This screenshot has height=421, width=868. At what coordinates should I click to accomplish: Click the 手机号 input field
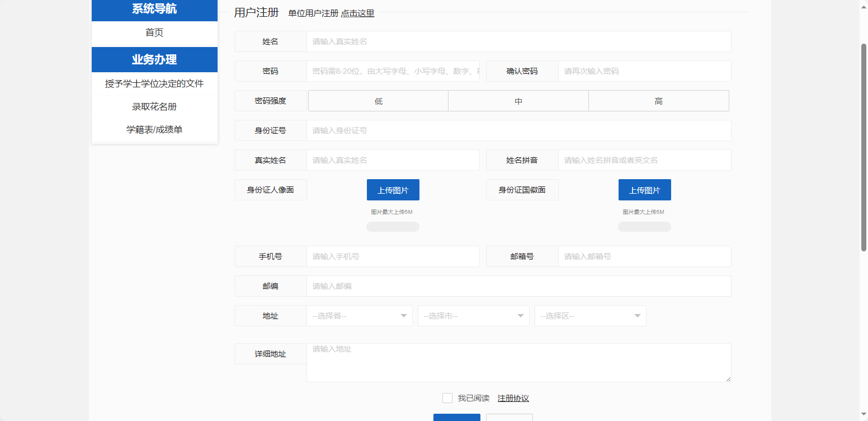[393, 256]
